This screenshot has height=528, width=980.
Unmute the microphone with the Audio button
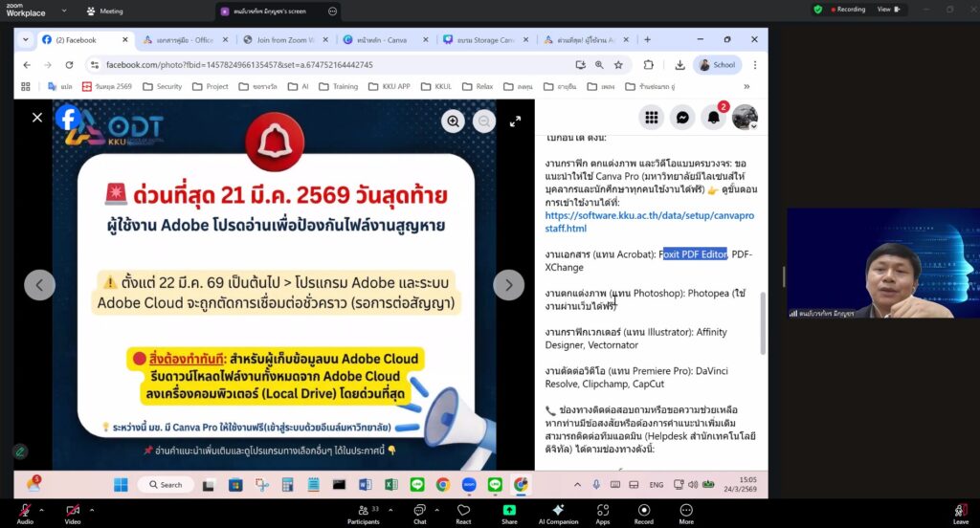tap(25, 510)
